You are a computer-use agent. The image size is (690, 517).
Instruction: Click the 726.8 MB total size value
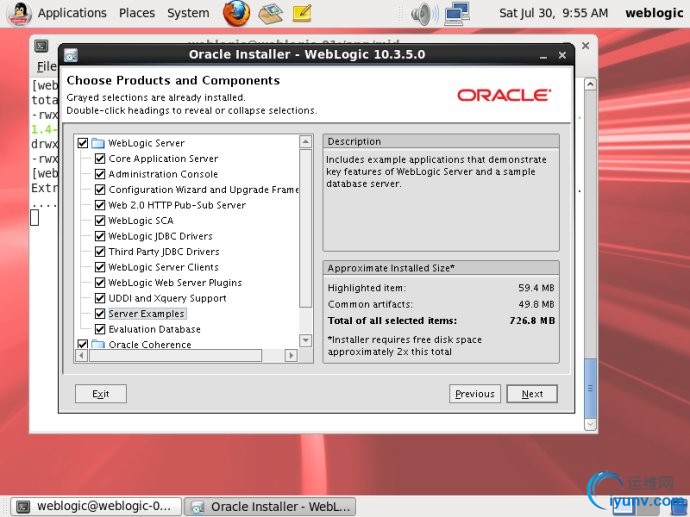(x=532, y=320)
